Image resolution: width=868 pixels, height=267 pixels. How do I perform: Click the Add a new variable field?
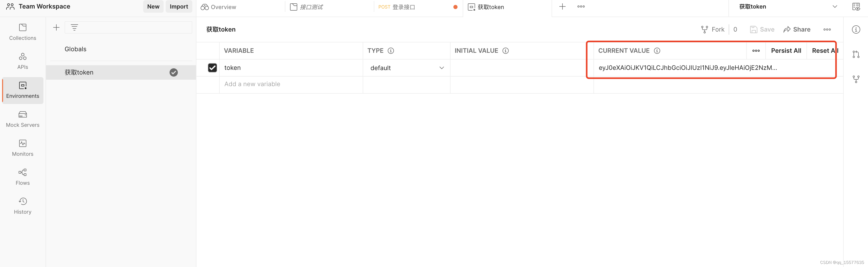tap(291, 84)
